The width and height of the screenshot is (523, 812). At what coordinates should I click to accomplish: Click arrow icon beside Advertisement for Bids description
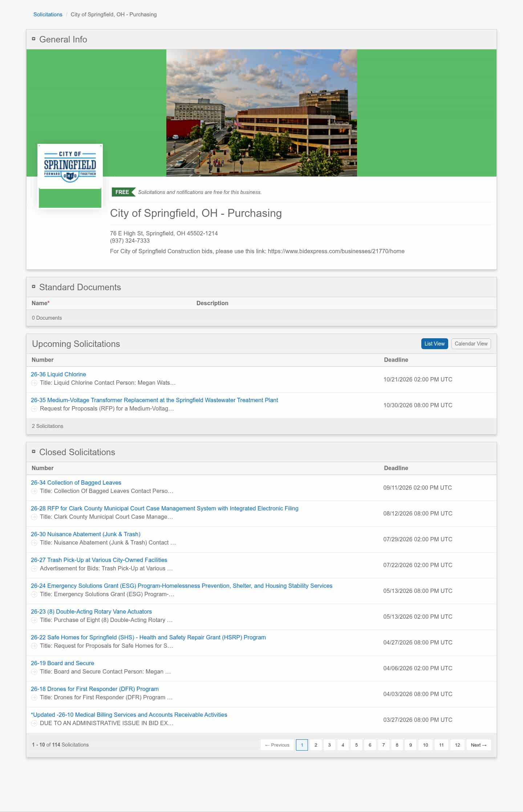pos(34,569)
